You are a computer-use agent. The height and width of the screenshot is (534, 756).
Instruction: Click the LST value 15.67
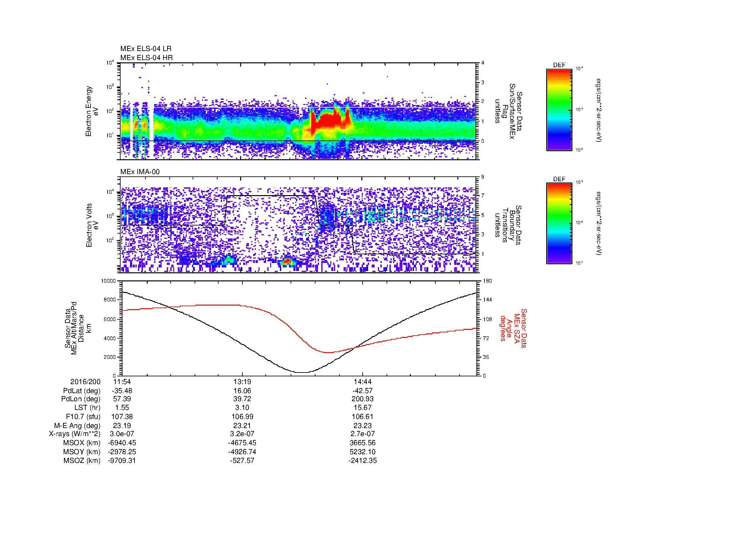(363, 408)
